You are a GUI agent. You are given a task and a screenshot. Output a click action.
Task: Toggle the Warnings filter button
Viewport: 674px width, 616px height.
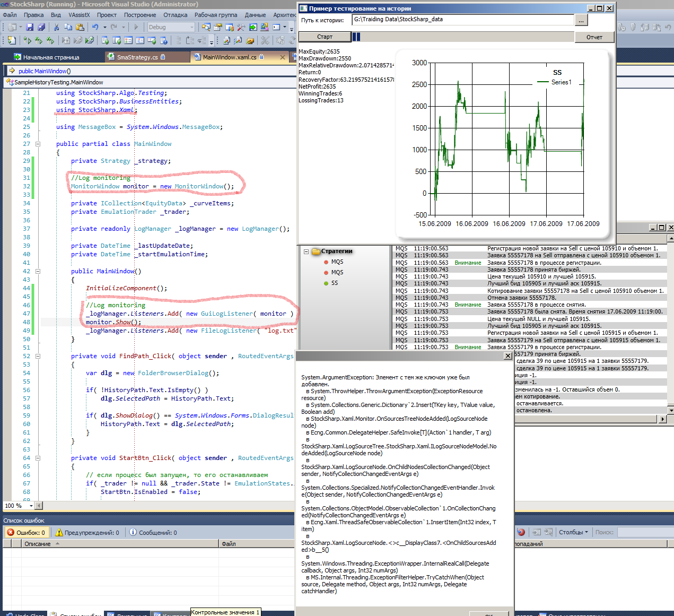pyautogui.click(x=87, y=532)
